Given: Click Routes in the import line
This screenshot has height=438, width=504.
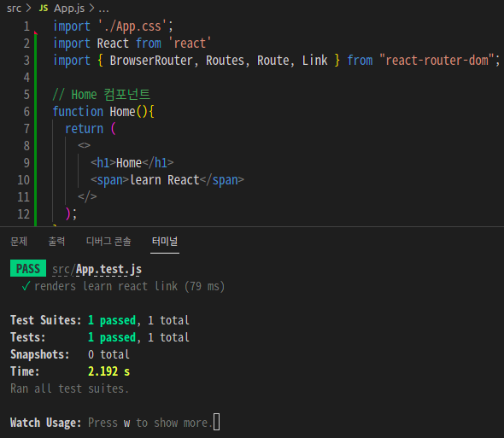Looking at the screenshot, I should click(225, 61).
